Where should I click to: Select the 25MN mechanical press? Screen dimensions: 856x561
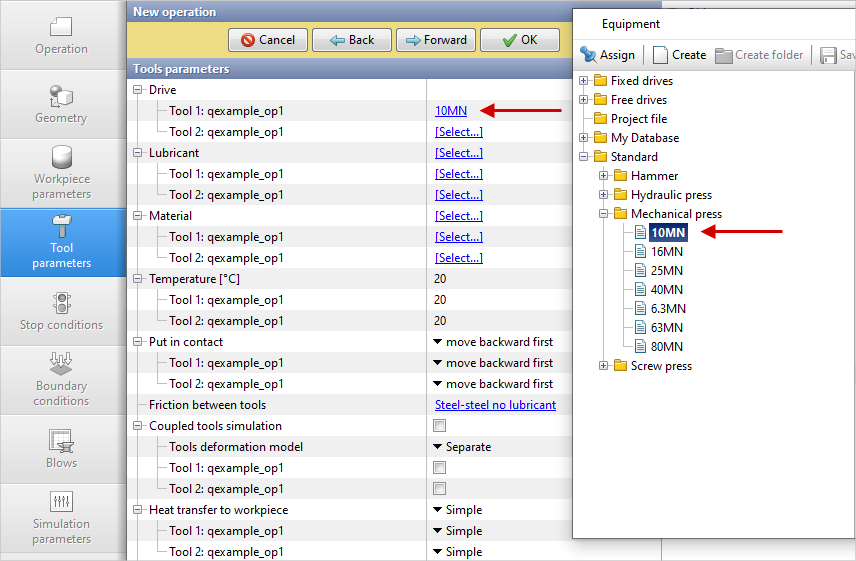pyautogui.click(x=666, y=271)
